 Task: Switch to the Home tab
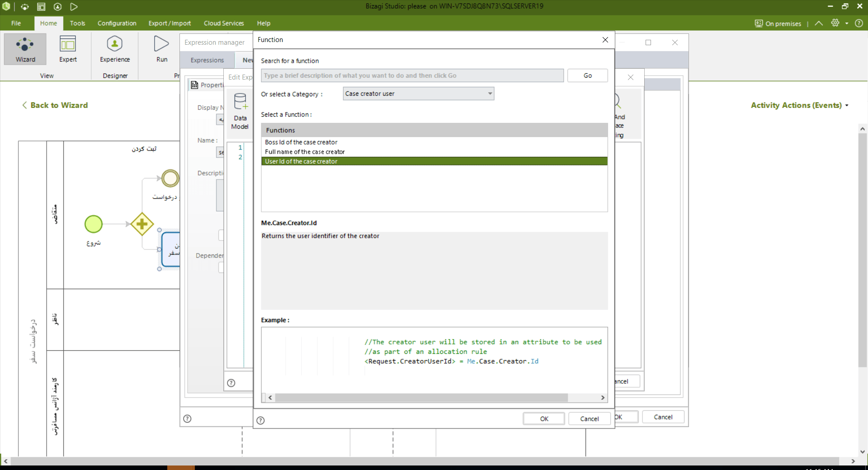pyautogui.click(x=48, y=23)
